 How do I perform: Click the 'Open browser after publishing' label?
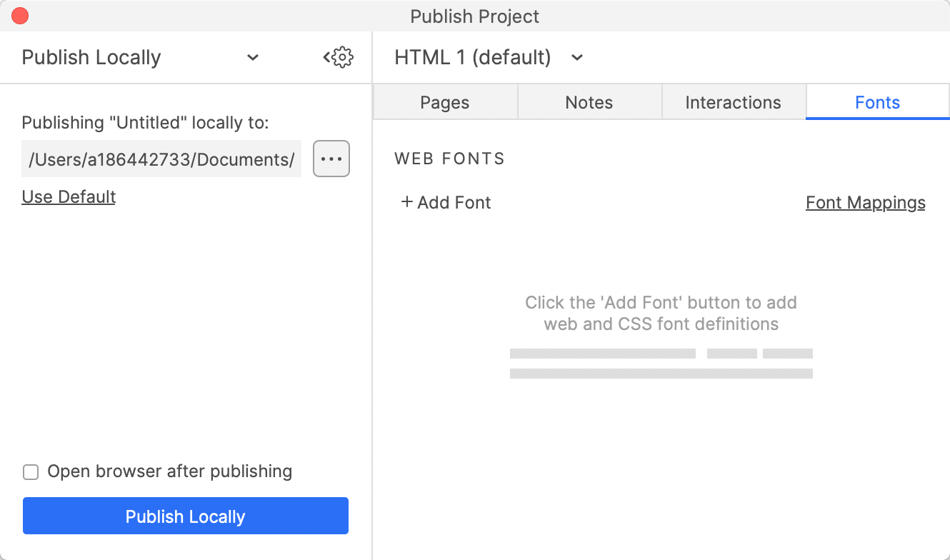(169, 471)
